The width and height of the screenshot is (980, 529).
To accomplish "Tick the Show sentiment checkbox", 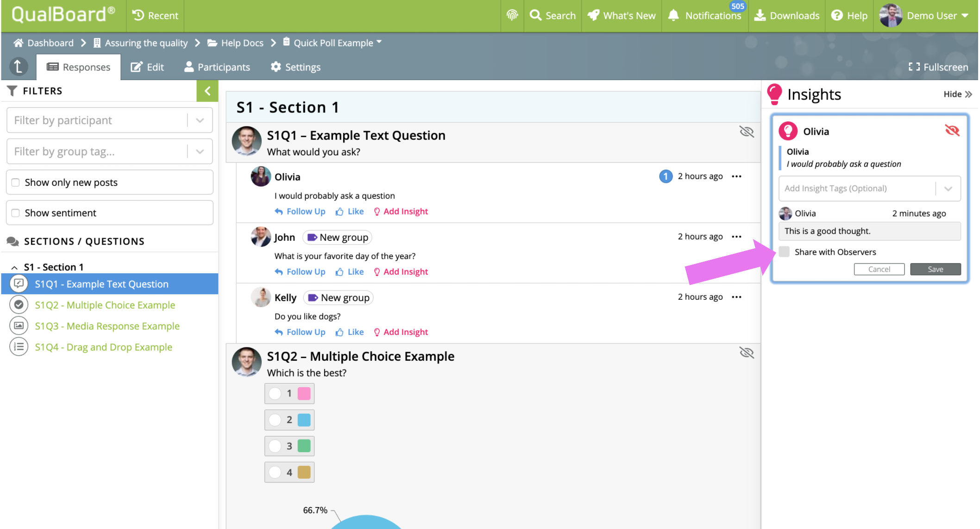I will 16,213.
